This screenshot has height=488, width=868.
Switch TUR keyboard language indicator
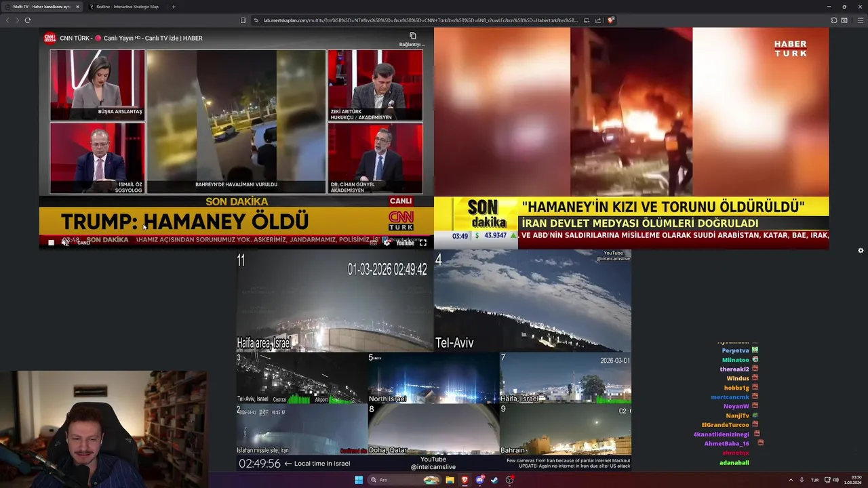814,480
